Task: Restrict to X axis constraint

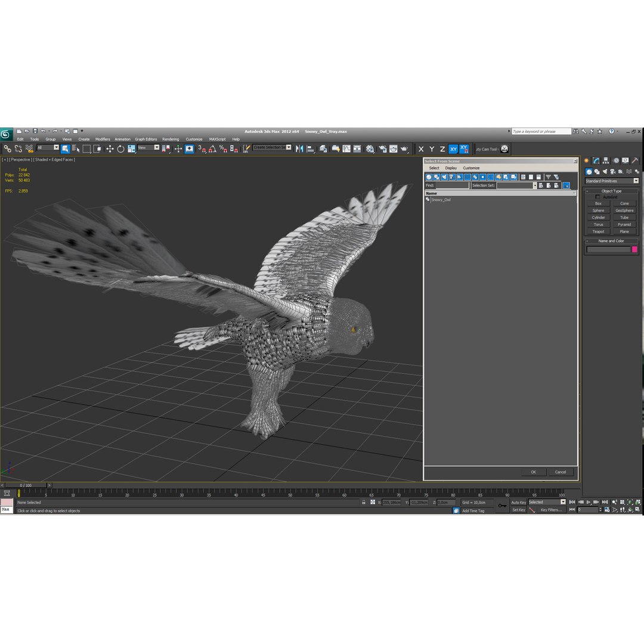Action: [421, 149]
